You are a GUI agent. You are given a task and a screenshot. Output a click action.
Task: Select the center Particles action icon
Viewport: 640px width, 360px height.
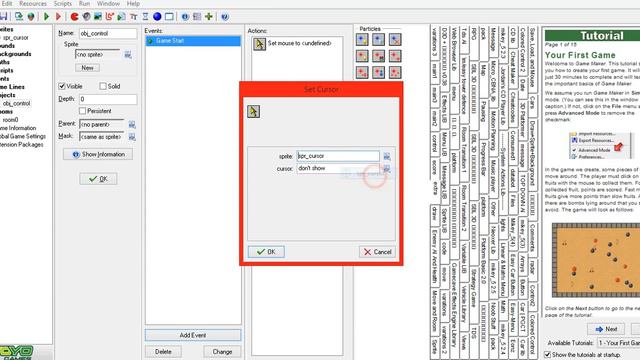click(x=378, y=56)
